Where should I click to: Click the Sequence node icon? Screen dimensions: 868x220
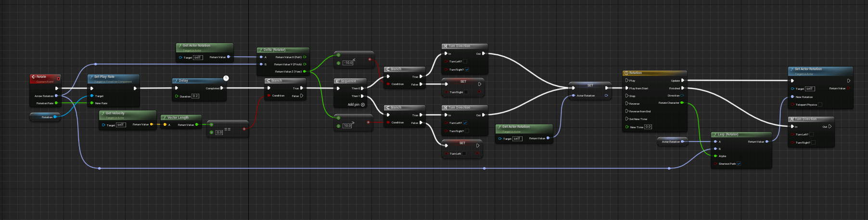tap(337, 81)
